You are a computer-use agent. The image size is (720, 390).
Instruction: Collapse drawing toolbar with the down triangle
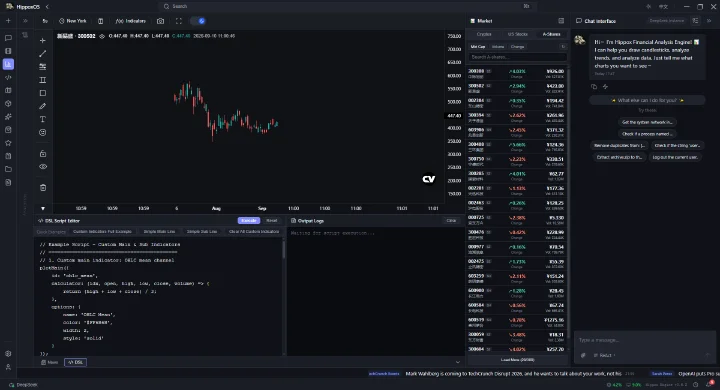click(43, 208)
